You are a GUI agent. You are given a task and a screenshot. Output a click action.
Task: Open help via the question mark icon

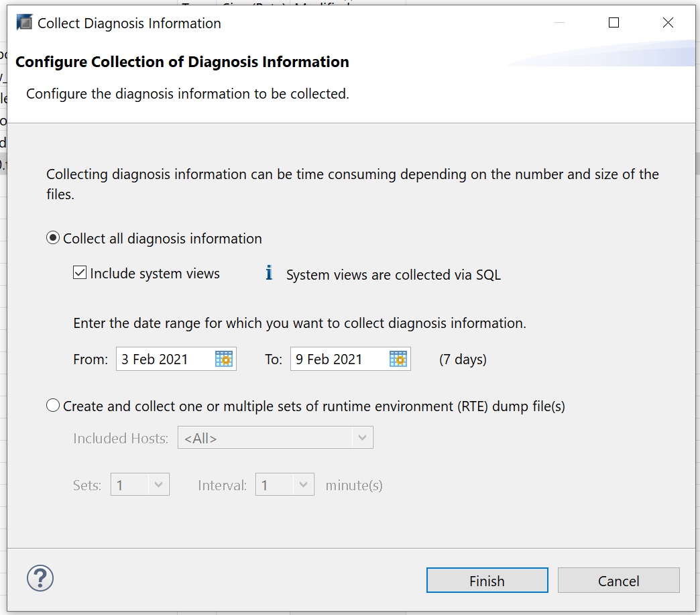click(x=40, y=577)
